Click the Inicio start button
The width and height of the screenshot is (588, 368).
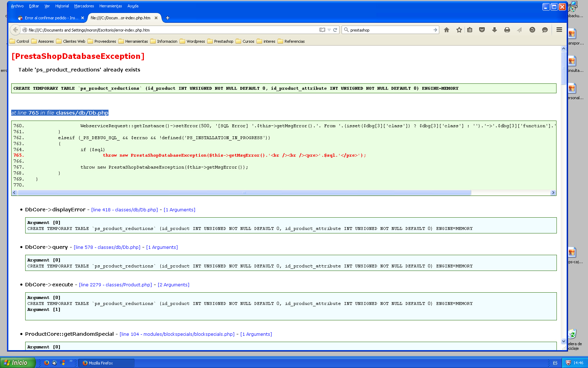tap(18, 363)
